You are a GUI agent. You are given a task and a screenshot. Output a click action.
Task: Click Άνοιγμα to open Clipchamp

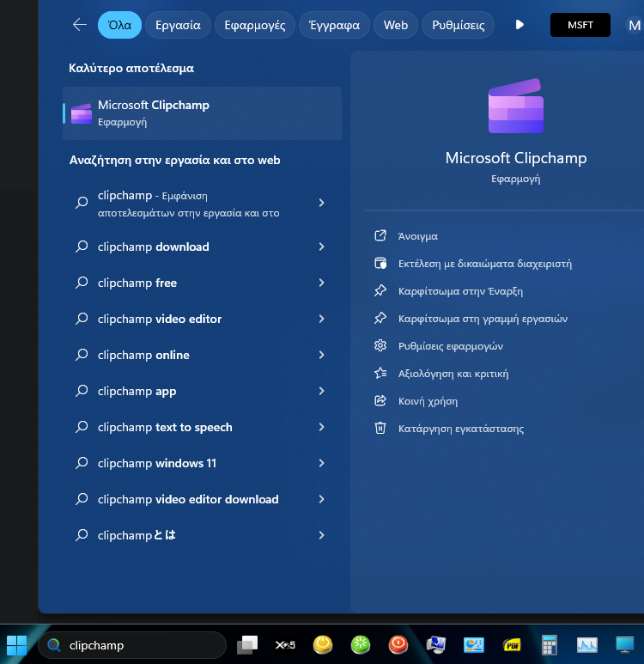point(417,236)
